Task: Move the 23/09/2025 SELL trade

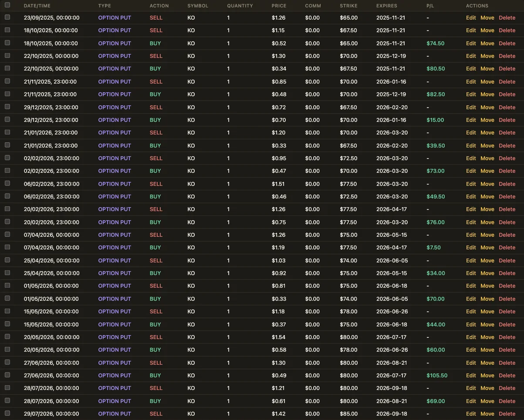Action: (487, 18)
